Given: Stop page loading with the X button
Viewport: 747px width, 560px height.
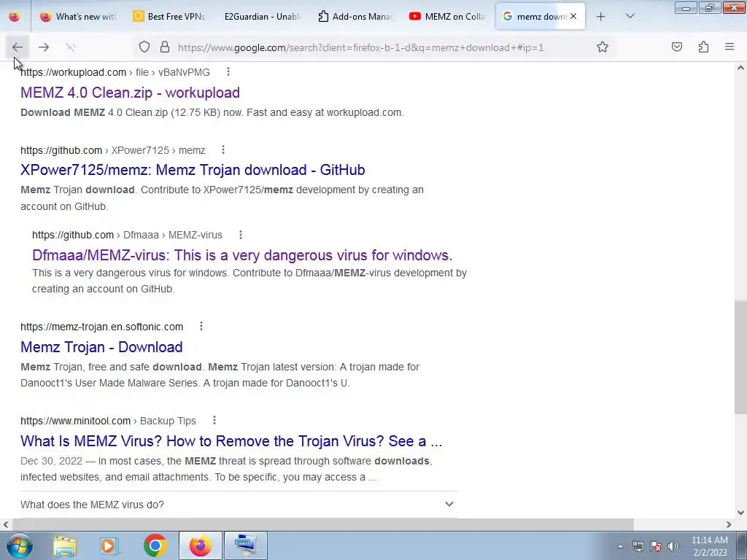Looking at the screenshot, I should point(71,47).
